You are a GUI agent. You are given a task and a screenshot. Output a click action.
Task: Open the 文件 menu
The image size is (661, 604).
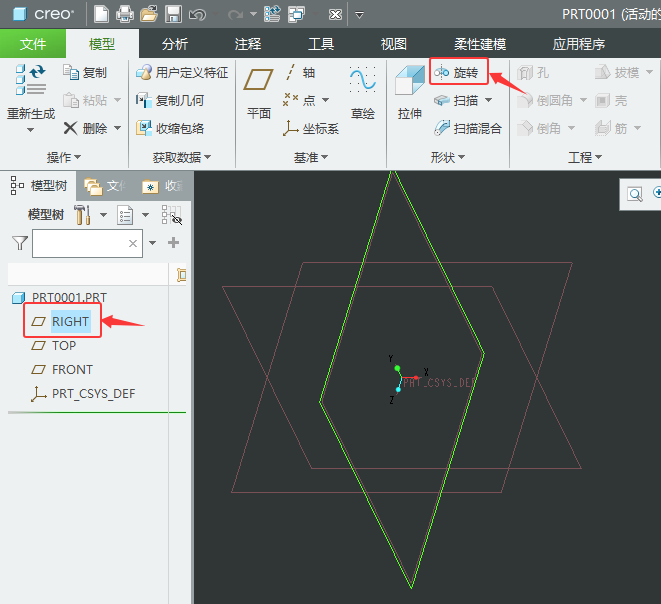[33, 43]
